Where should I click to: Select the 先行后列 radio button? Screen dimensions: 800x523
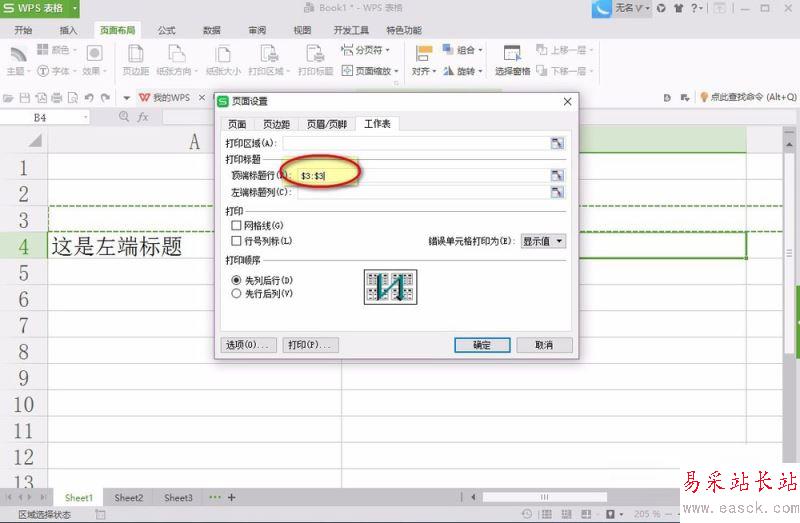coord(237,294)
